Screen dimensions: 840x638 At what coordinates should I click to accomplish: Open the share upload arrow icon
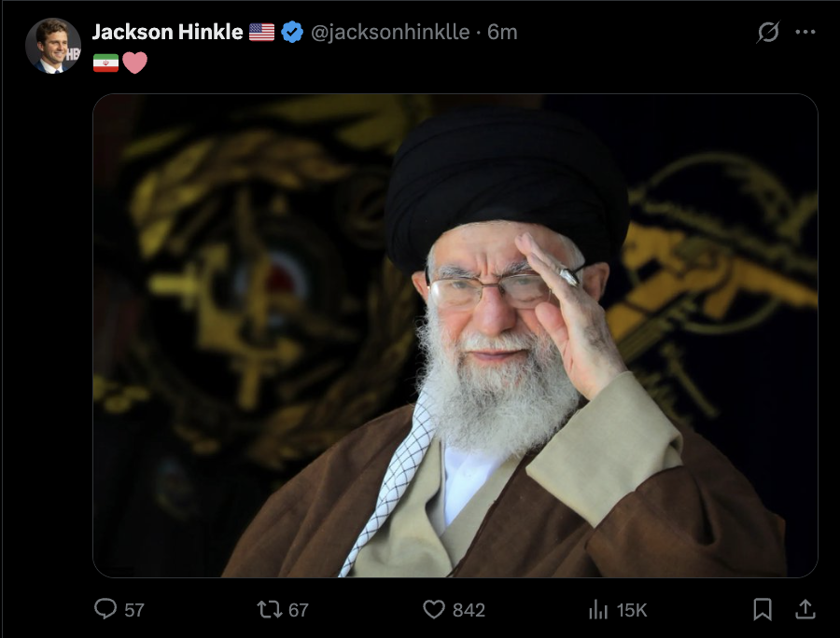805,609
